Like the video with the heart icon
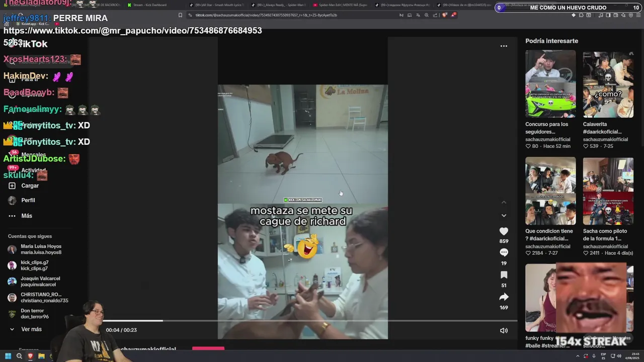The height and width of the screenshot is (362, 644). (504, 231)
